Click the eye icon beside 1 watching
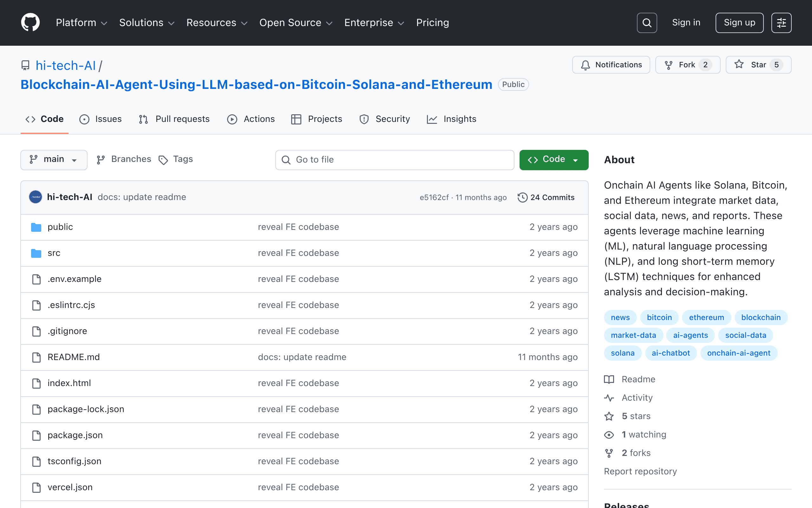Image resolution: width=812 pixels, height=508 pixels. click(x=609, y=435)
